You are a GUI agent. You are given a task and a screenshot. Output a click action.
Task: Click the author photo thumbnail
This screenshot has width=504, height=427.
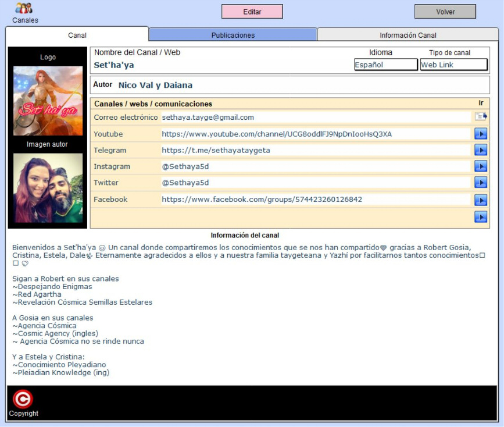tap(48, 188)
